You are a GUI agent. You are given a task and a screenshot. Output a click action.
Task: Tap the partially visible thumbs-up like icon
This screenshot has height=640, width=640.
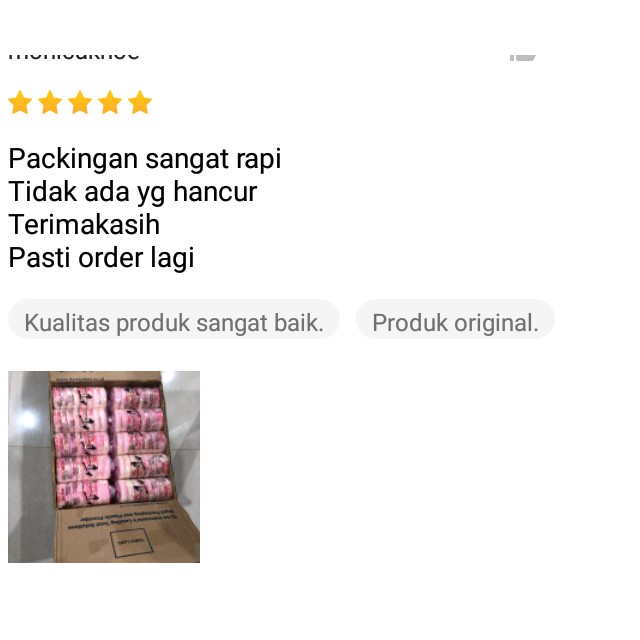[522, 58]
